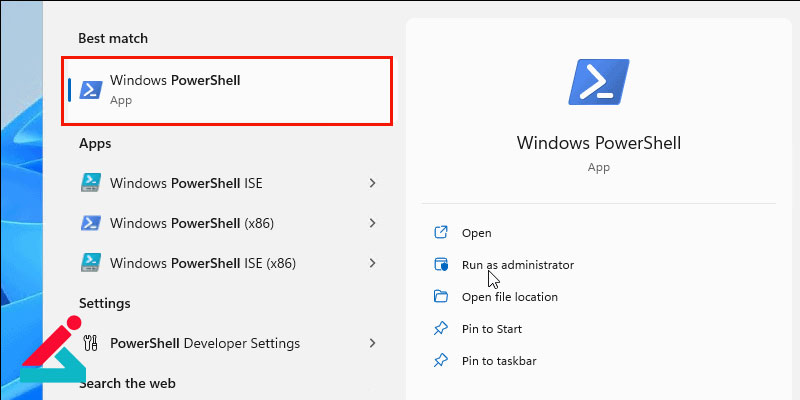Viewport: 800px width, 400px height.
Task: Select Open from the actions list
Action: coord(477,233)
